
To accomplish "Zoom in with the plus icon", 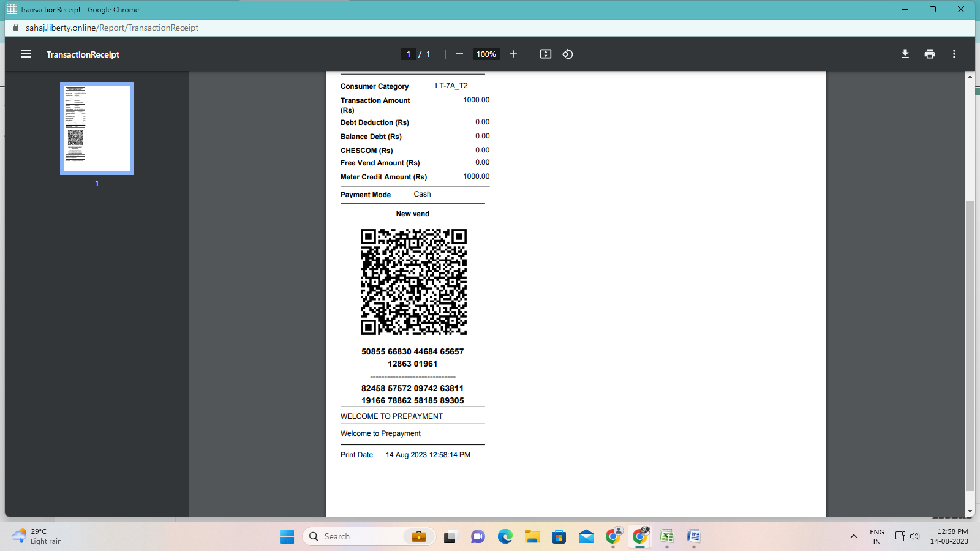I will (x=513, y=54).
